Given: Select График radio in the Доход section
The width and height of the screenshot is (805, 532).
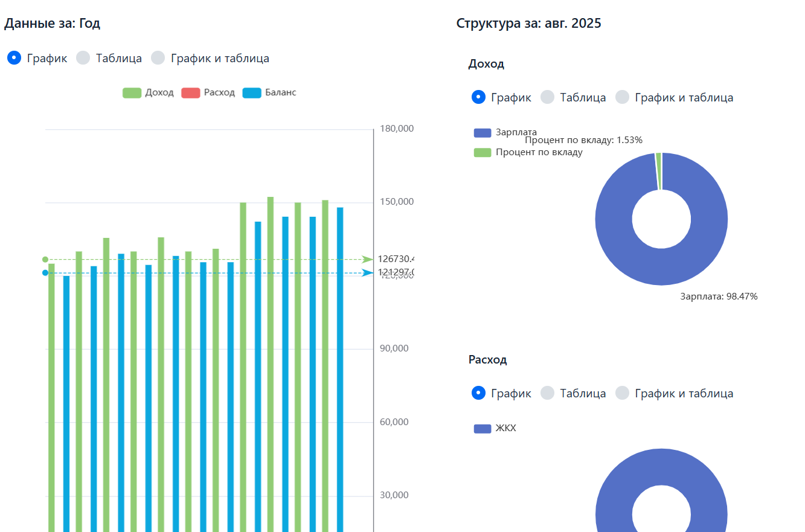Looking at the screenshot, I should pos(478,97).
